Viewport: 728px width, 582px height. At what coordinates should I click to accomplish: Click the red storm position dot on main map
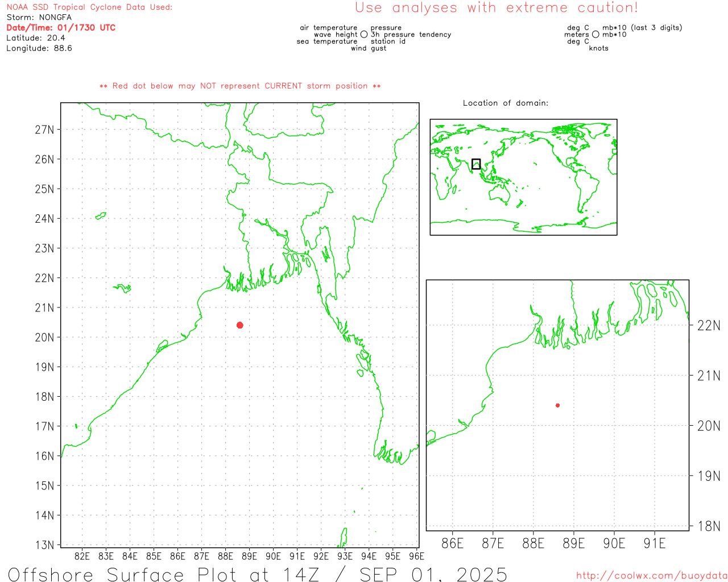[240, 325]
